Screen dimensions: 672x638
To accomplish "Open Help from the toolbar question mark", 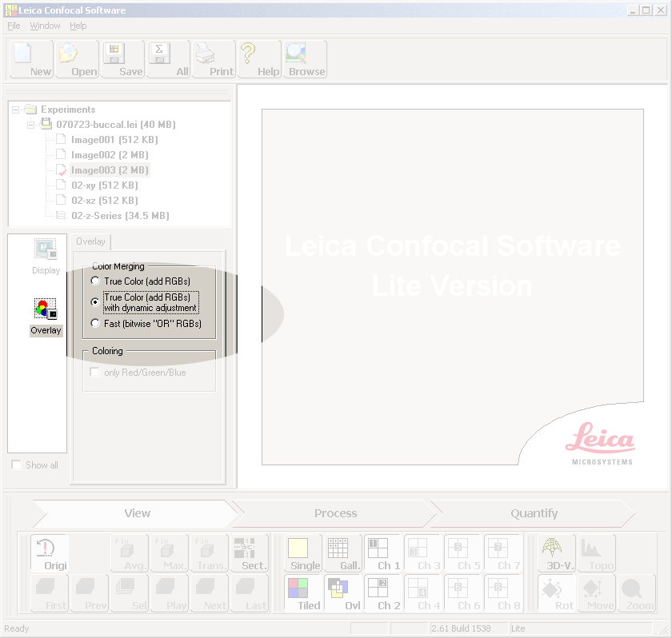I will (259, 59).
